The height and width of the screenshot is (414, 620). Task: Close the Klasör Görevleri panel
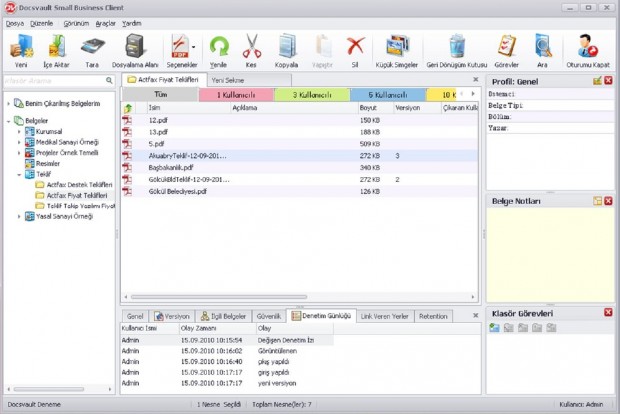609,312
